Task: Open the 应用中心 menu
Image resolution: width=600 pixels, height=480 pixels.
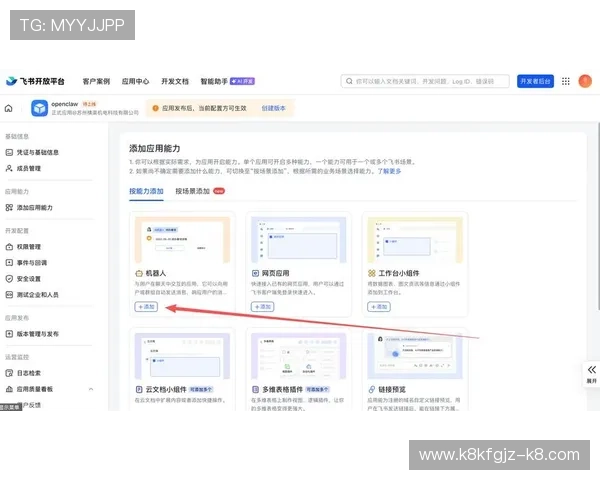Action: click(135, 81)
